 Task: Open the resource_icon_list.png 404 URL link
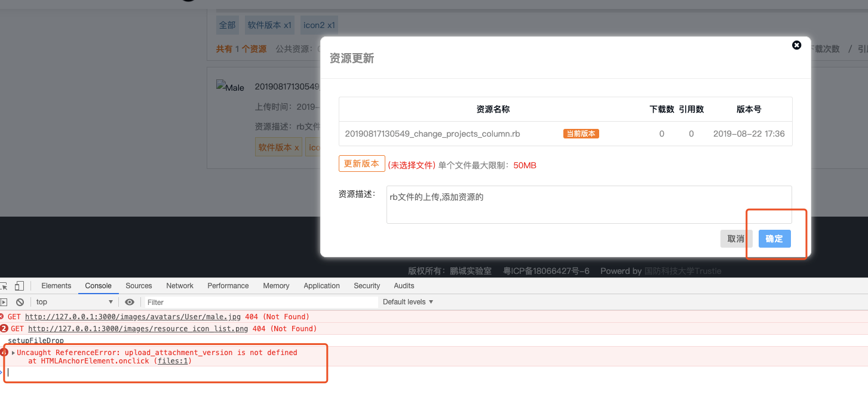pyautogui.click(x=139, y=329)
